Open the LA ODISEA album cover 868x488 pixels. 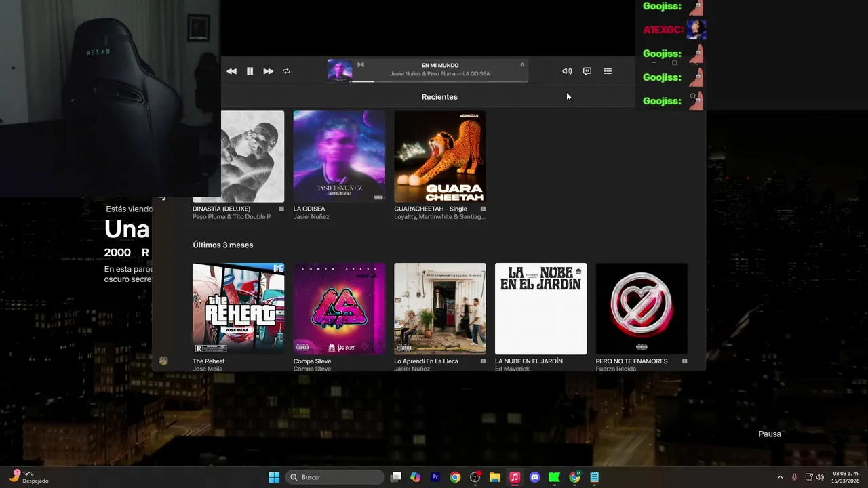pyautogui.click(x=339, y=157)
